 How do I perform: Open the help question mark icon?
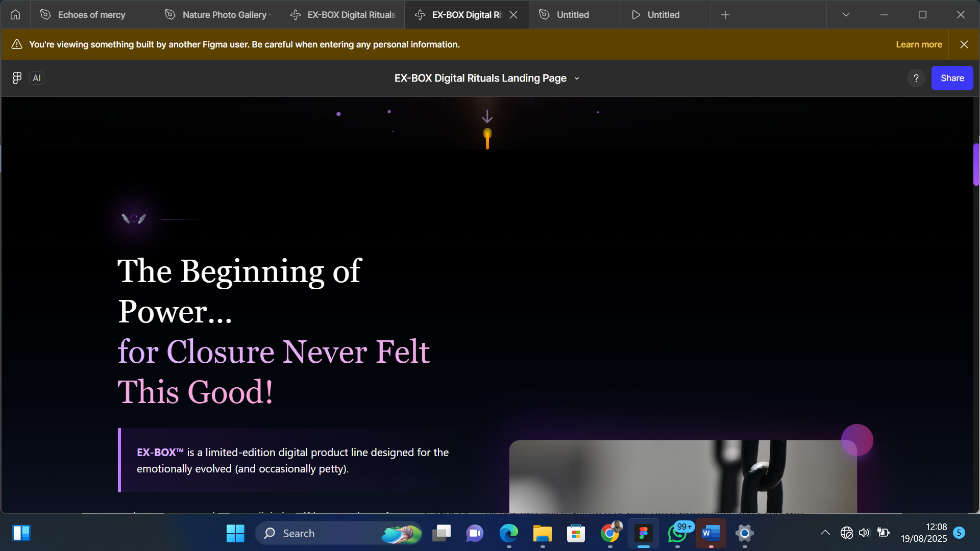[x=916, y=78]
